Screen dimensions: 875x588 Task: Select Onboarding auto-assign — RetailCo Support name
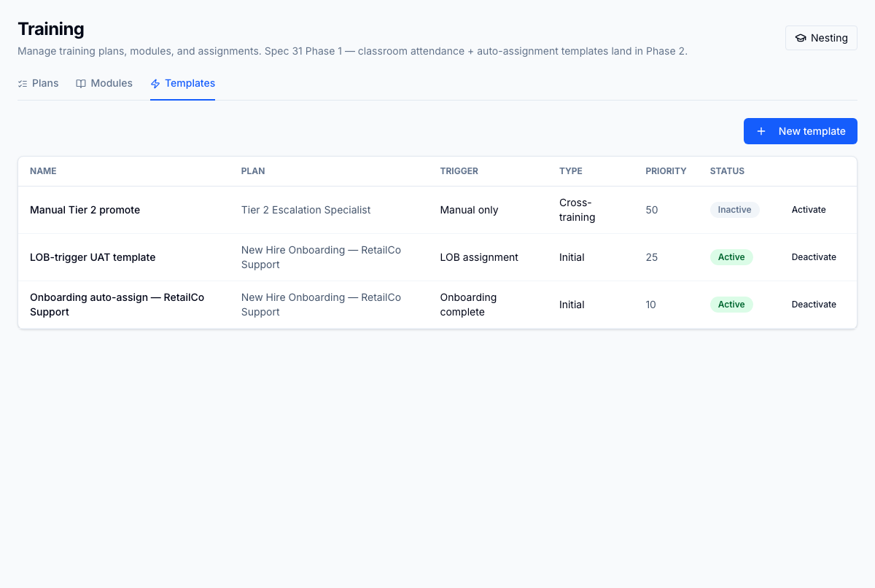(x=117, y=305)
